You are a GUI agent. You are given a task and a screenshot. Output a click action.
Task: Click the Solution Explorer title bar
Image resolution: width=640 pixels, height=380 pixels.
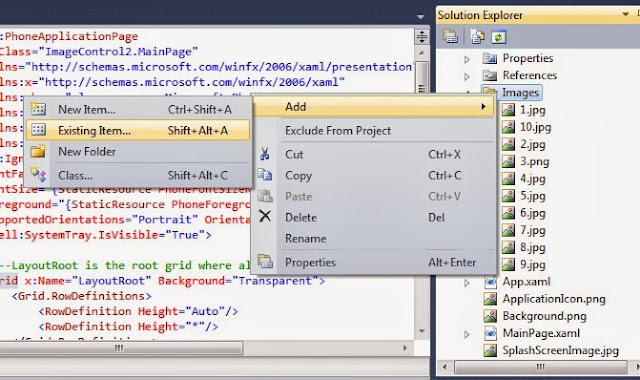(x=538, y=15)
